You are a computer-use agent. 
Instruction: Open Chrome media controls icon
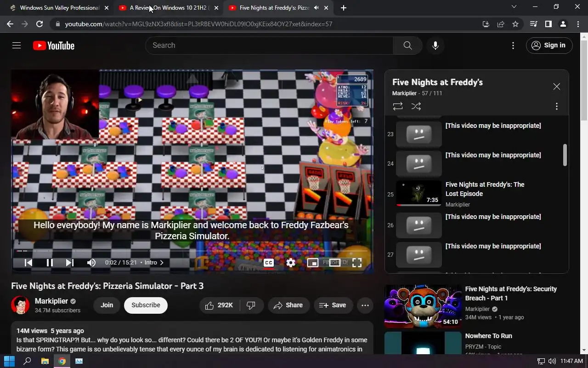pos(533,24)
